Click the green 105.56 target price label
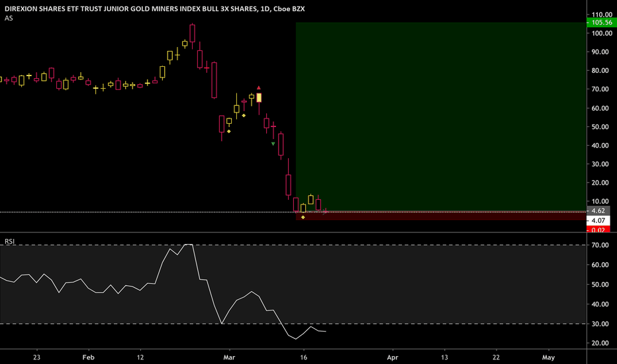Image resolution: width=617 pixels, height=364 pixels. pos(602,23)
